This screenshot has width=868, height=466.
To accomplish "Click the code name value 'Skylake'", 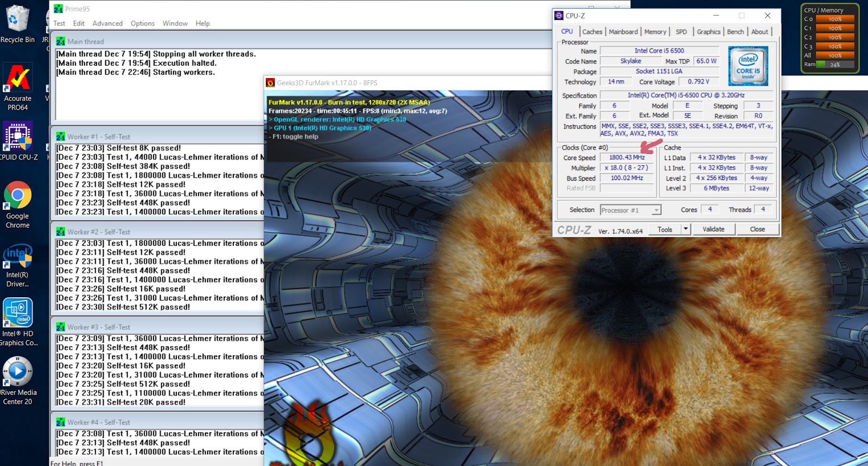I will click(630, 61).
